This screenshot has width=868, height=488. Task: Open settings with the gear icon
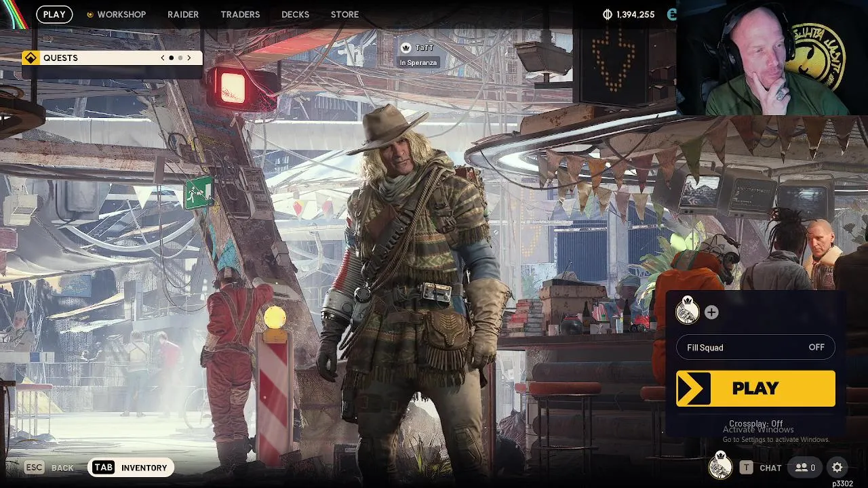[x=837, y=467]
